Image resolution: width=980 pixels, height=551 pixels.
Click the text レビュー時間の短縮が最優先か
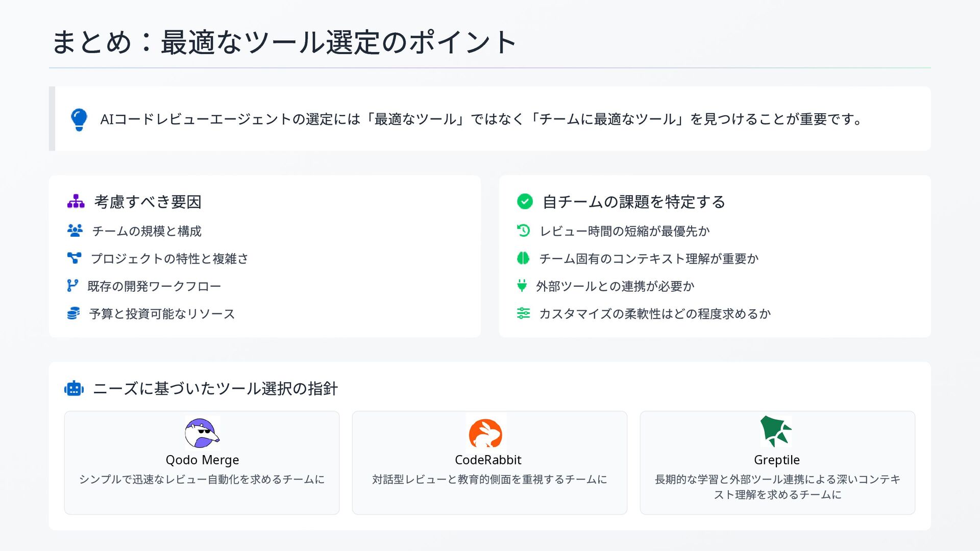625,231
